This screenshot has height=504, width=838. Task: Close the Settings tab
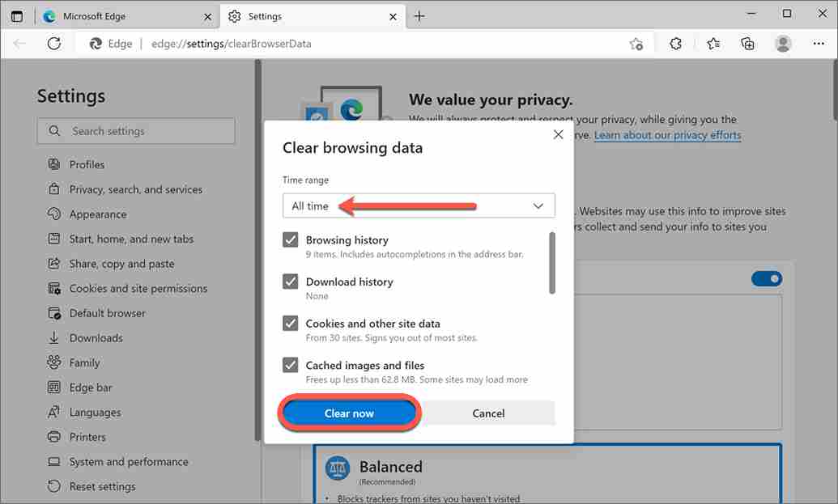point(393,16)
